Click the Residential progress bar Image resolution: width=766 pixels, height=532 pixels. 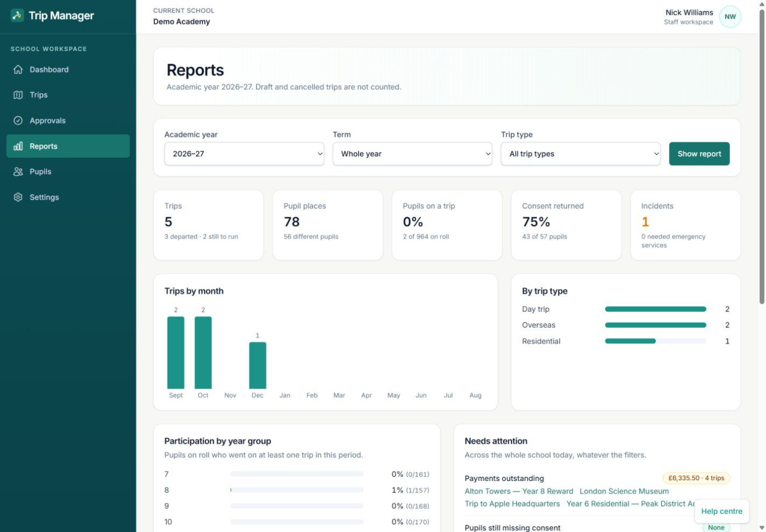coord(655,341)
